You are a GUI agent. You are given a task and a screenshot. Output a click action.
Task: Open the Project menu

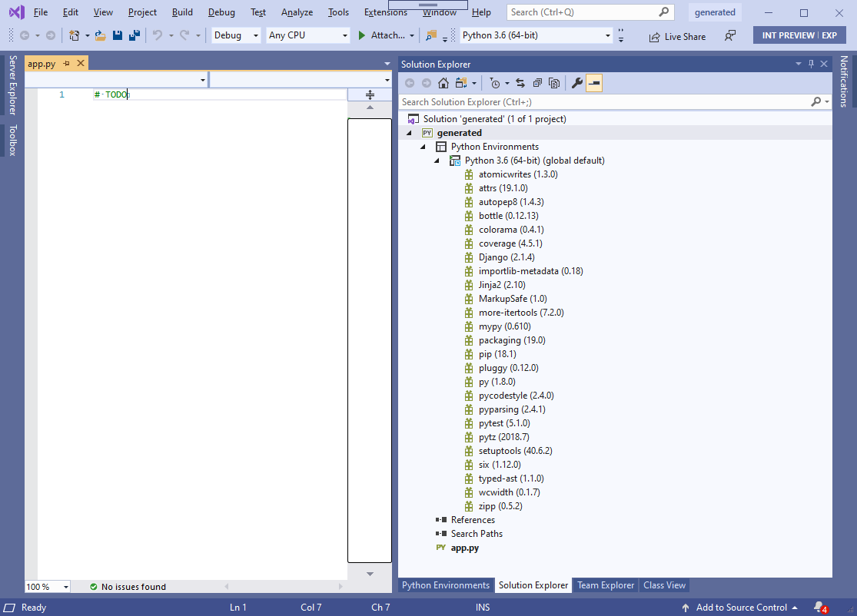pos(142,12)
